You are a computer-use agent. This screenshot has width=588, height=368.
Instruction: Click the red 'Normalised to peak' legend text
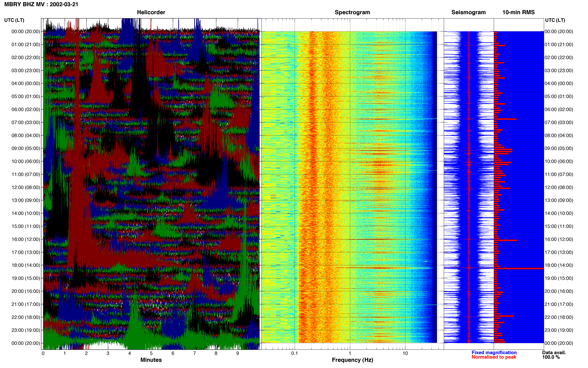(494, 357)
